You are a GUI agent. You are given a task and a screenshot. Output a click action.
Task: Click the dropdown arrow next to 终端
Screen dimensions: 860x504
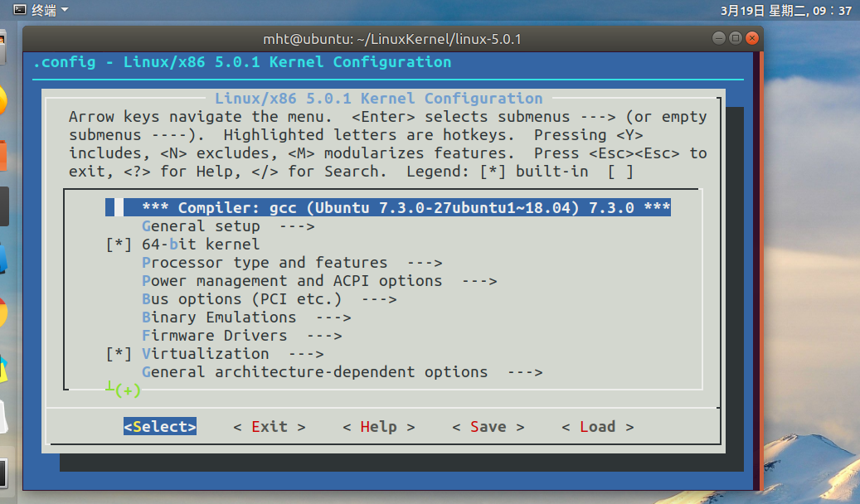point(65,10)
